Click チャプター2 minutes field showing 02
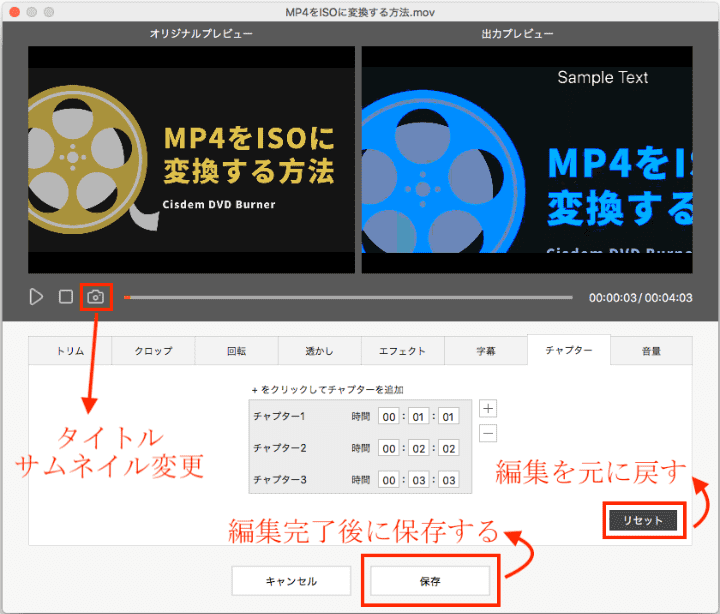Image resolution: width=720 pixels, height=614 pixels. pyautogui.click(x=418, y=448)
